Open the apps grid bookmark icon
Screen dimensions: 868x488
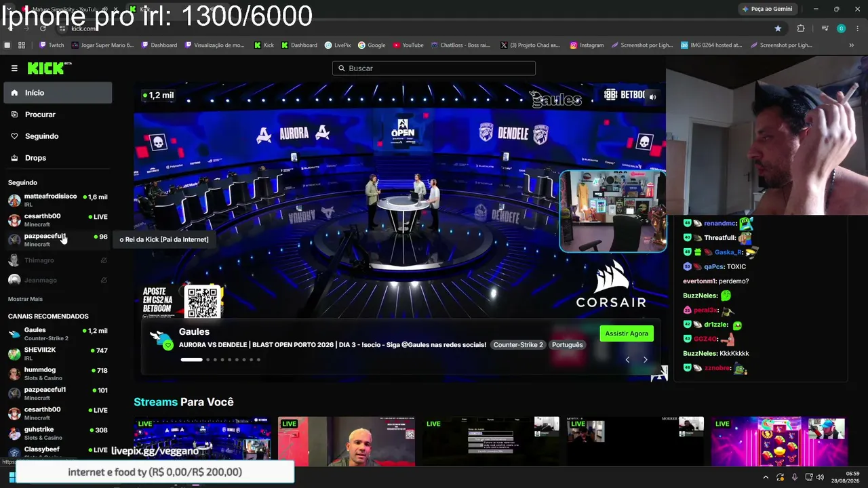pyautogui.click(x=22, y=45)
